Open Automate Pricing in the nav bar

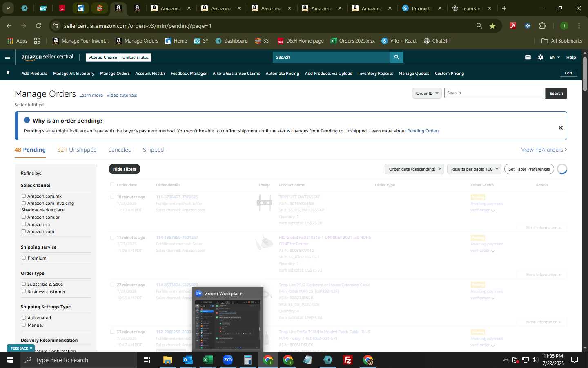(282, 74)
